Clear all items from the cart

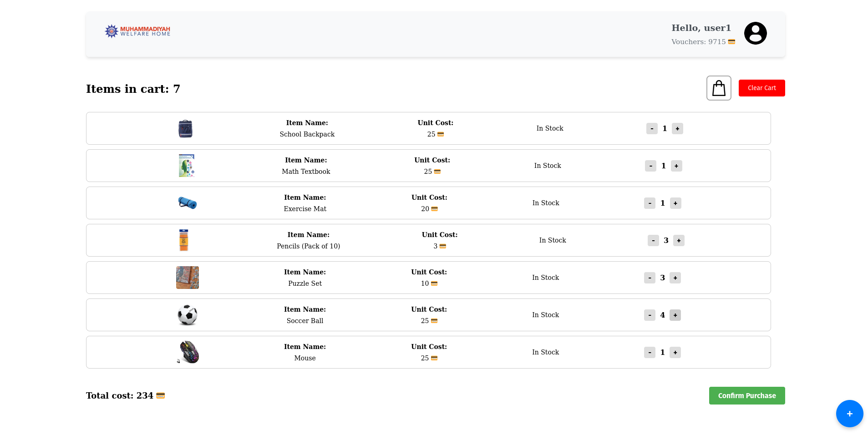coord(761,88)
